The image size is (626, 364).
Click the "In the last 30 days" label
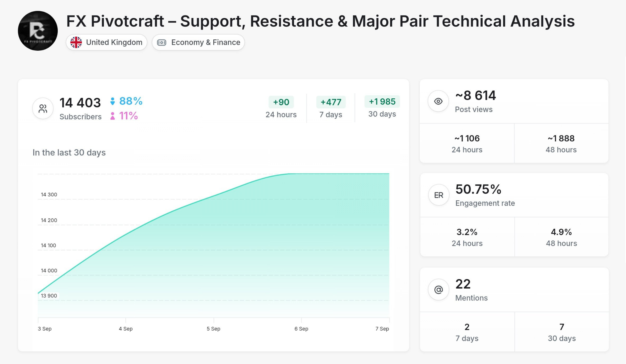point(69,152)
